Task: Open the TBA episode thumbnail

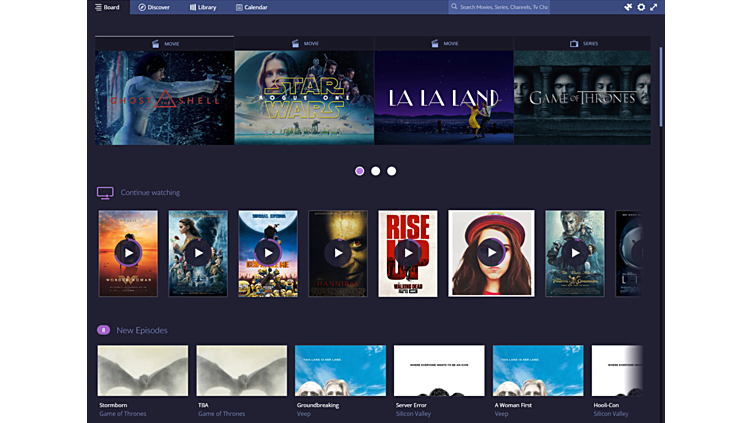Action: point(242,370)
